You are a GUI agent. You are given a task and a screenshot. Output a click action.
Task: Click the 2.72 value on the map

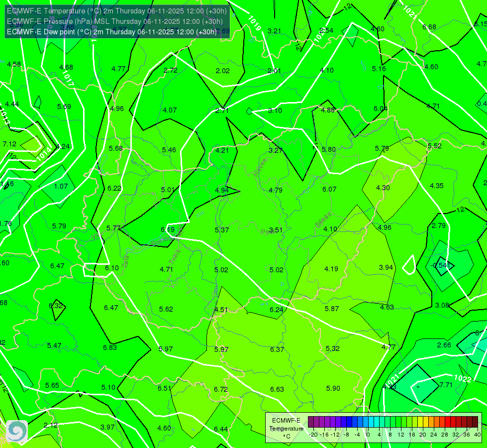(171, 70)
